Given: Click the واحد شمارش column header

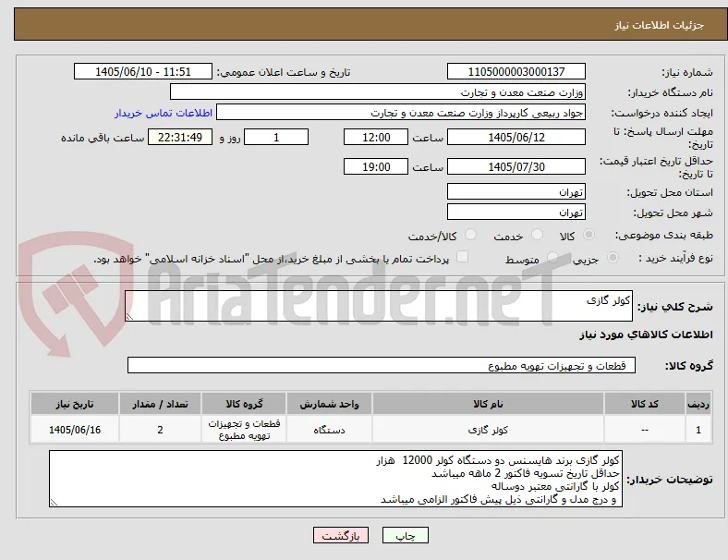Looking at the screenshot, I should click(x=329, y=404).
